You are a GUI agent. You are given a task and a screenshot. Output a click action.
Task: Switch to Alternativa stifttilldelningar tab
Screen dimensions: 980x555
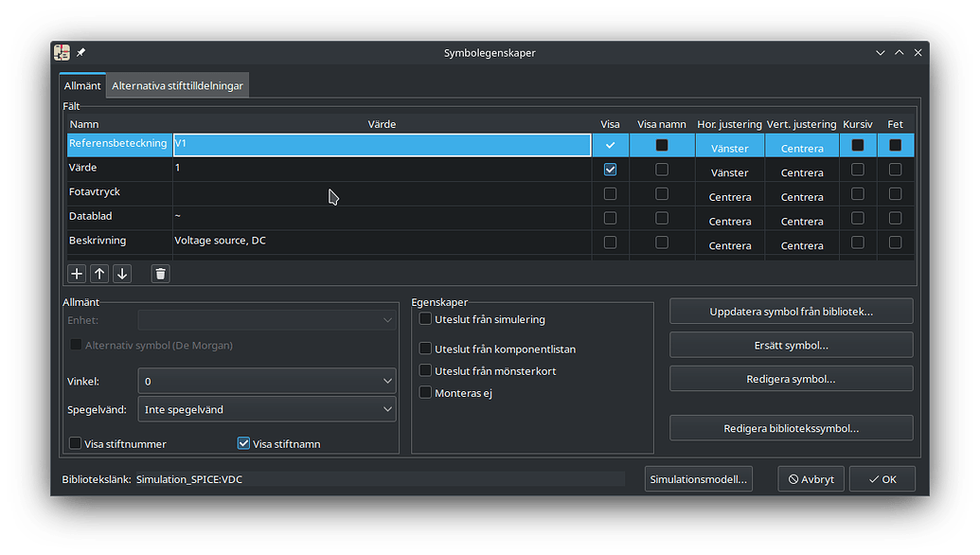(177, 86)
